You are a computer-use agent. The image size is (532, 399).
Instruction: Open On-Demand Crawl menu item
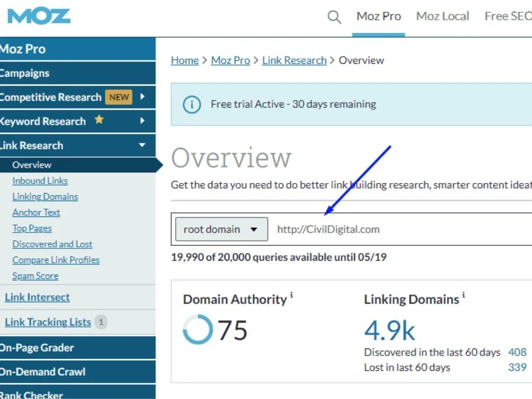click(78, 372)
